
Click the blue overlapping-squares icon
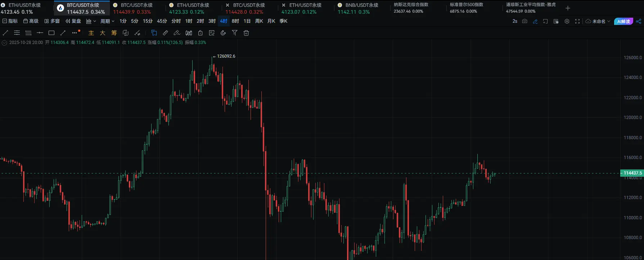pos(154,33)
